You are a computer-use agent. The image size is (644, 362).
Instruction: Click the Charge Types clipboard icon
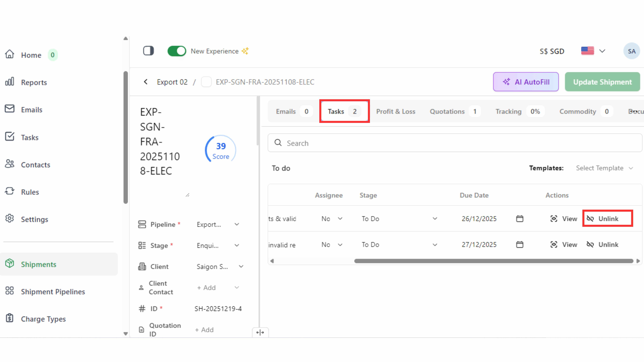point(10,318)
